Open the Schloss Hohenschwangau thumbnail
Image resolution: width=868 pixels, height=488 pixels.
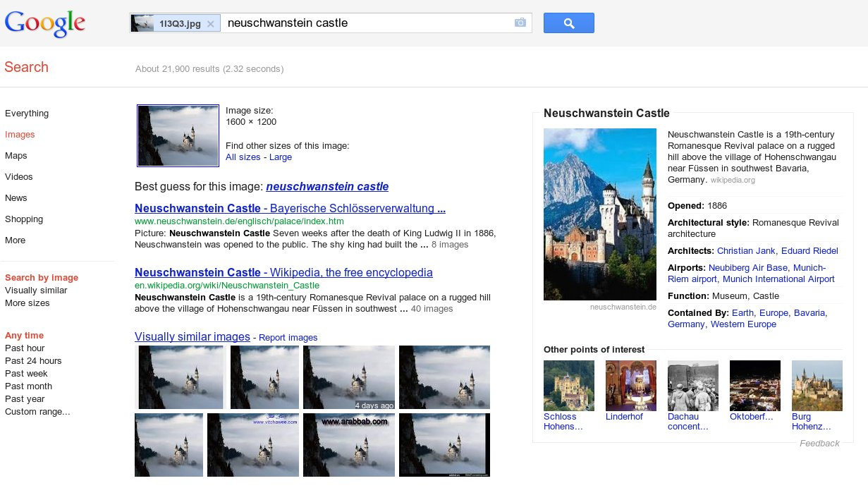568,386
